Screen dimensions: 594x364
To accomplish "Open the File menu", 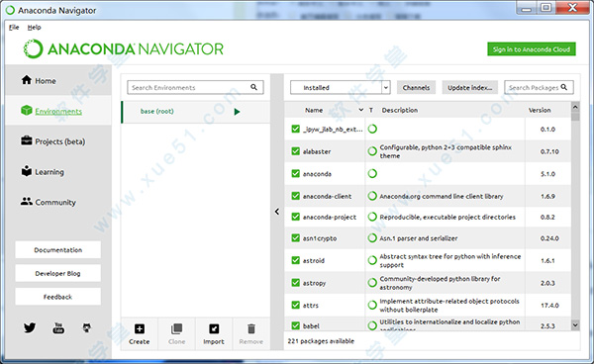I will 14,28.
